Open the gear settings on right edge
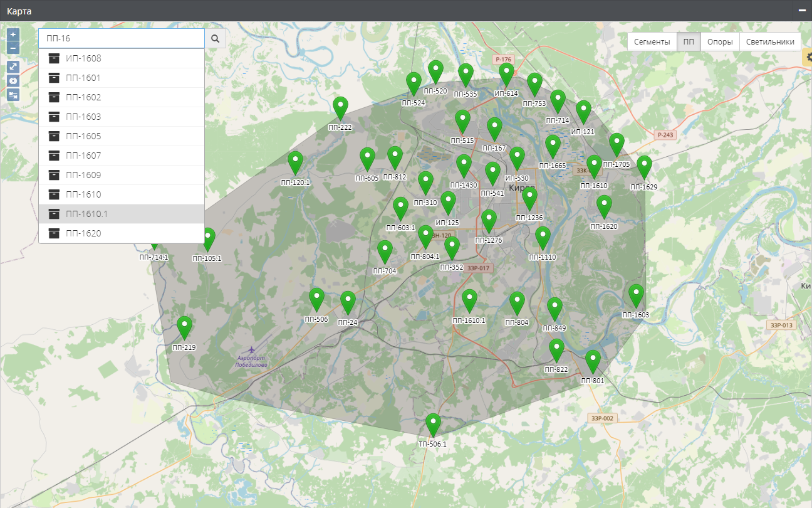 (807, 57)
